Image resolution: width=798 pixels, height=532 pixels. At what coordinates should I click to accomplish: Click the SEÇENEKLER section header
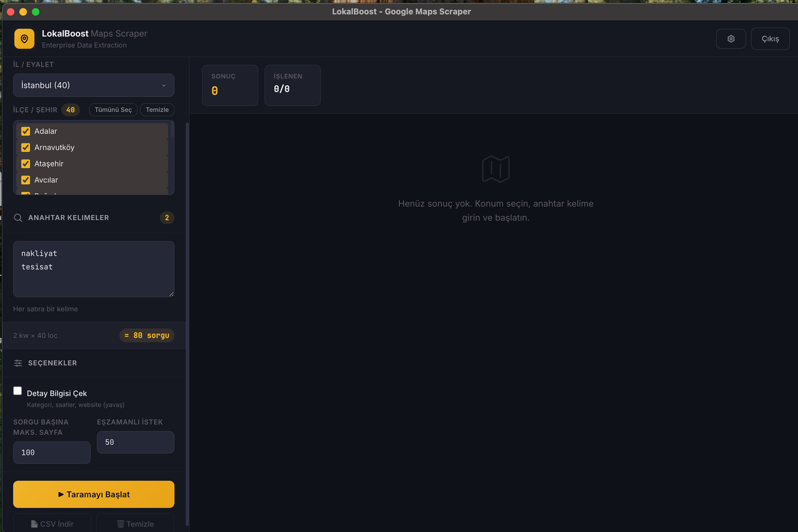[x=52, y=363]
